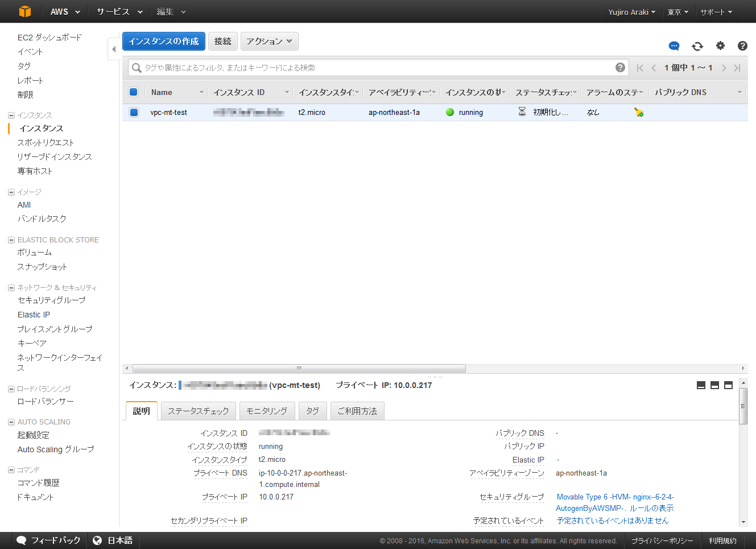Screen dimensions: 756x549
Task: Click the feedback speech bubble in footer
Action: [22, 540]
